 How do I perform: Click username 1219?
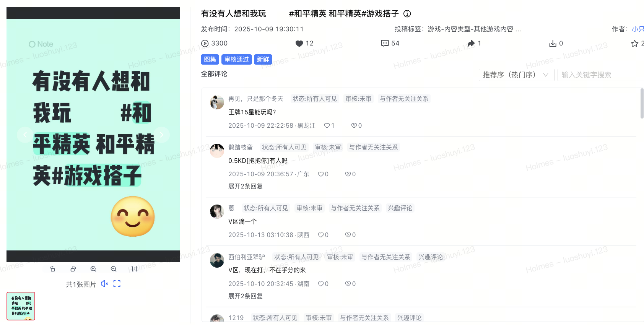pos(236,318)
